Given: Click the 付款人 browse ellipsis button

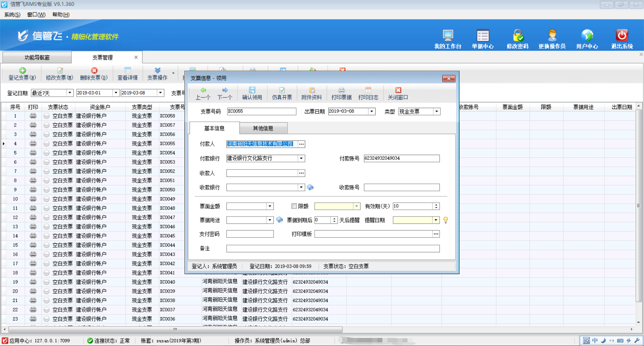Looking at the screenshot, I should coord(301,144).
